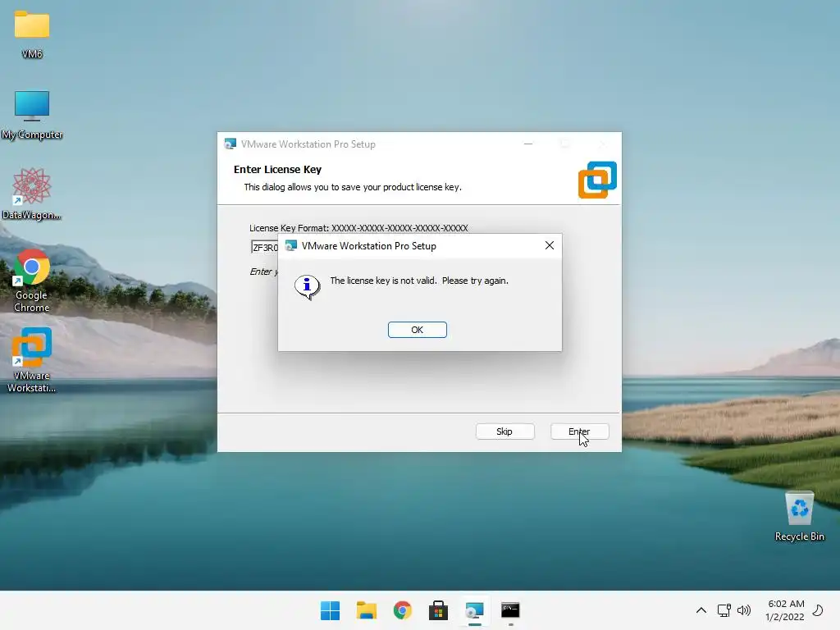
Task: Open Command Prompt from taskbar
Action: tap(510, 610)
